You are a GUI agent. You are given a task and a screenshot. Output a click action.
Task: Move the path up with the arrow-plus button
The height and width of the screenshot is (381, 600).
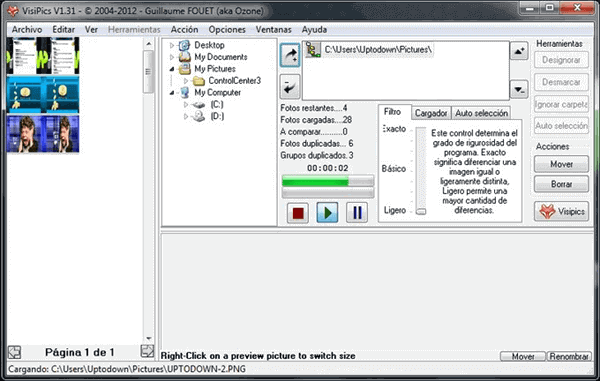pyautogui.click(x=519, y=50)
